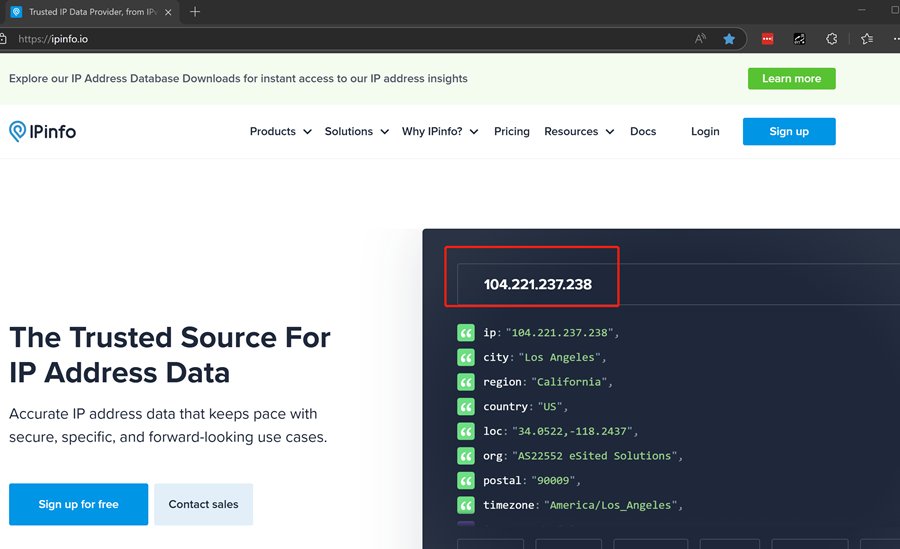900x549 pixels.
Task: Click the quote icon beside the timezone field
Action: pyautogui.click(x=465, y=505)
